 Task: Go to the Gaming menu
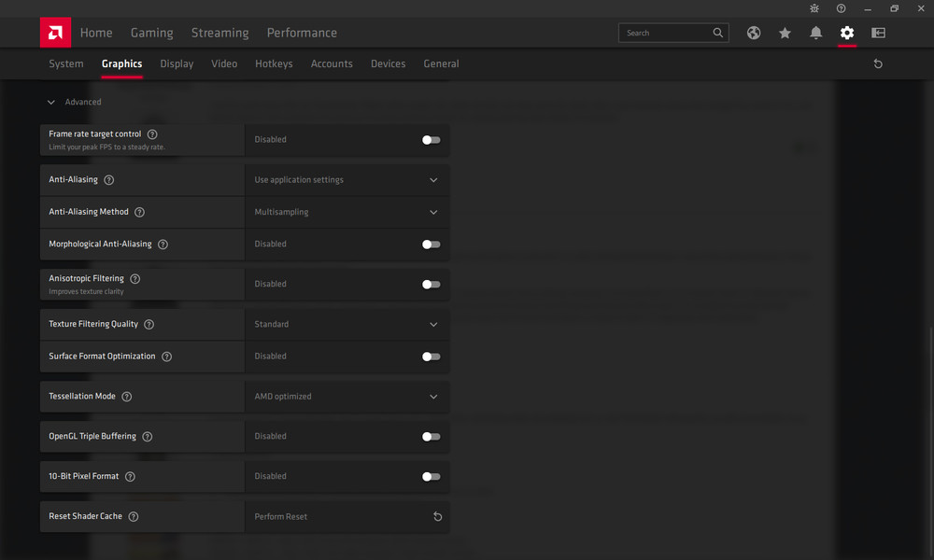coord(151,33)
